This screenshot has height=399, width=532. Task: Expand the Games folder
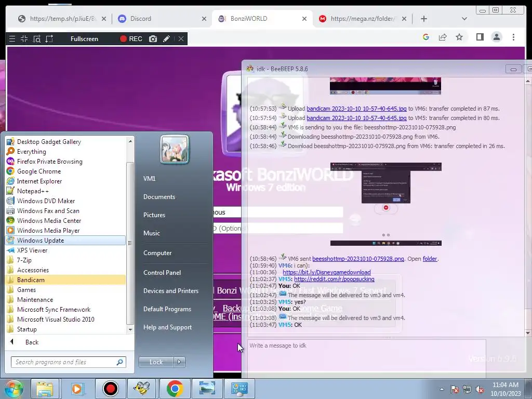[x=66, y=289]
